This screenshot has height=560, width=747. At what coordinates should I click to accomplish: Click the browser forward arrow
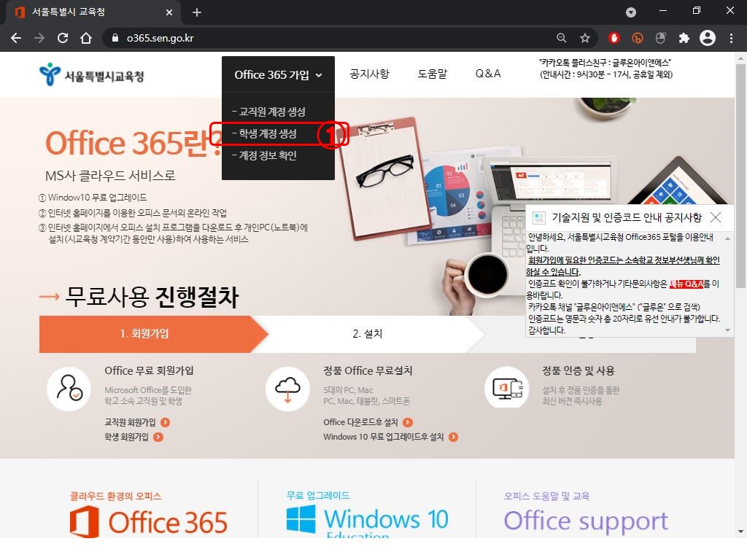[39, 38]
